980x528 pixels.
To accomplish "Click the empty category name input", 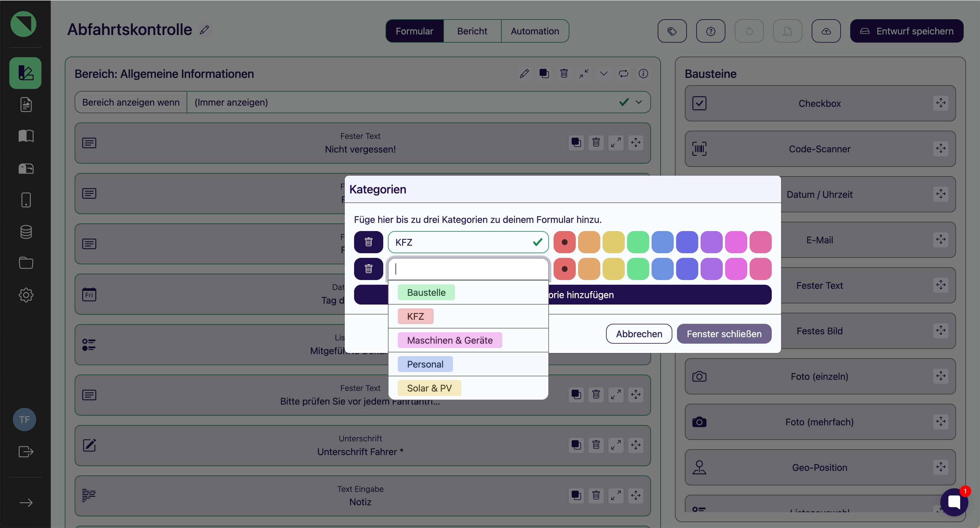I will coord(468,269).
